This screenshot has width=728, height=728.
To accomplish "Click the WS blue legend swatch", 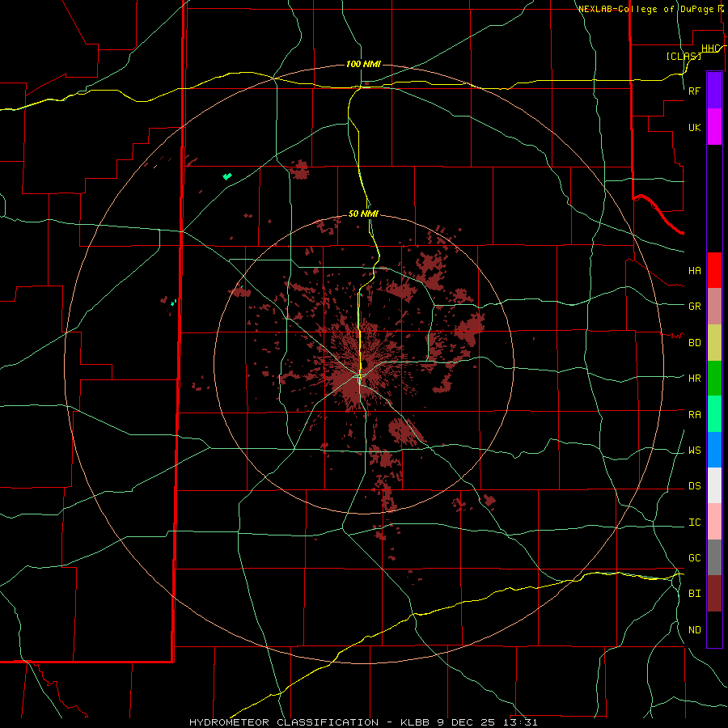I will pyautogui.click(x=714, y=450).
